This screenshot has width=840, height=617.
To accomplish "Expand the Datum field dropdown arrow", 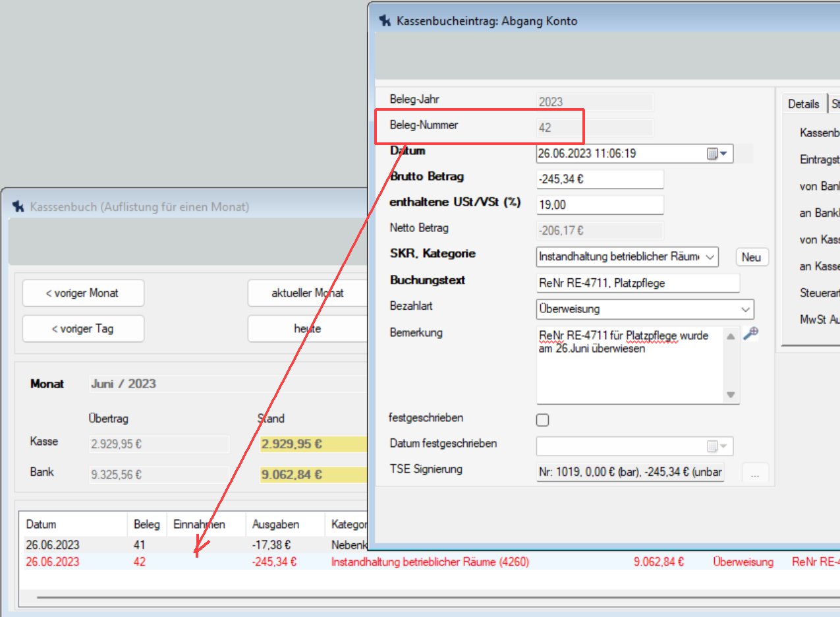I will click(x=724, y=154).
